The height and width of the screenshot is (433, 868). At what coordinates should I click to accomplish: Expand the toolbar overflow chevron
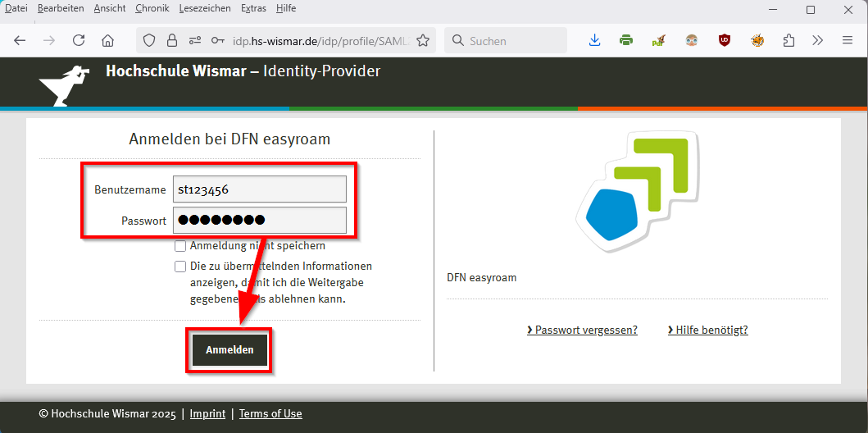click(x=817, y=40)
